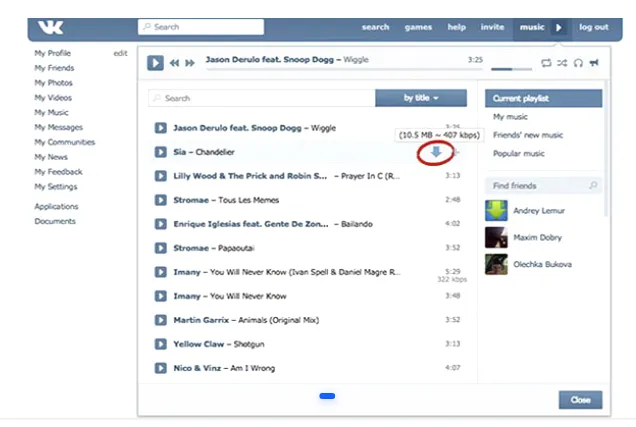This screenshot has width=636, height=427.
Task: Click the audio search field
Action: coord(262,98)
